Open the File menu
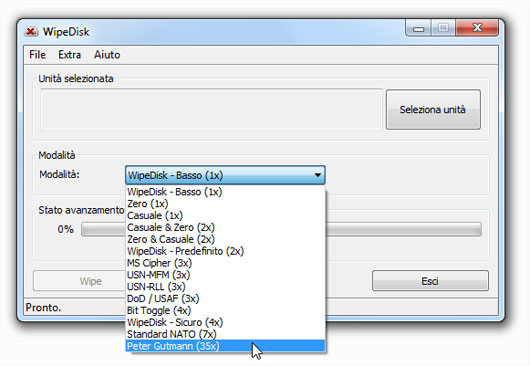The height and width of the screenshot is (366, 530). [37, 55]
